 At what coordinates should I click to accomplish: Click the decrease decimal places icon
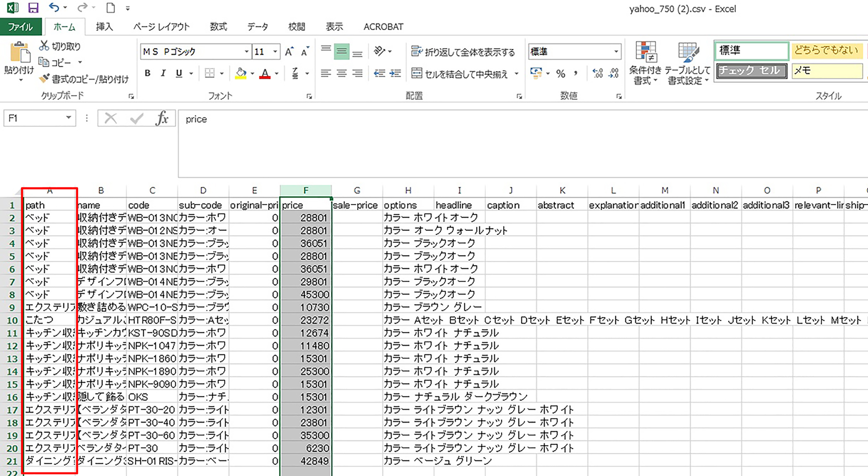[614, 73]
